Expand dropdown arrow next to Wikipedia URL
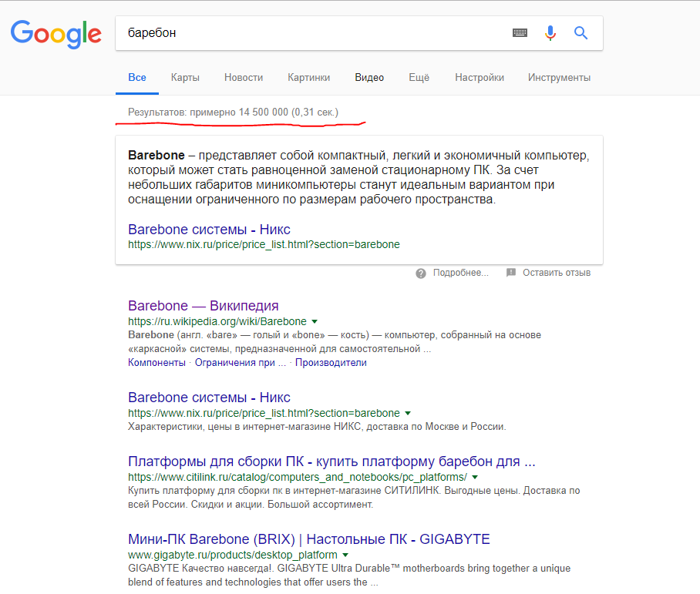The image size is (700, 594). click(x=315, y=322)
